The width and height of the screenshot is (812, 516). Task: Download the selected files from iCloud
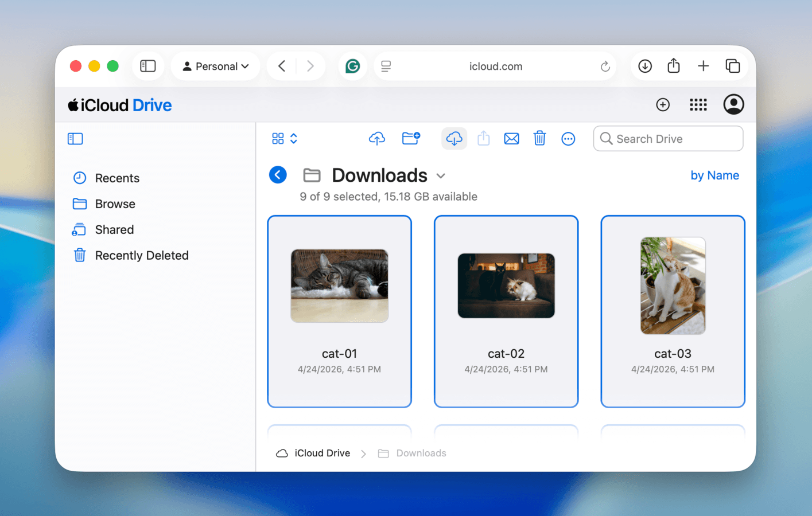(x=454, y=138)
